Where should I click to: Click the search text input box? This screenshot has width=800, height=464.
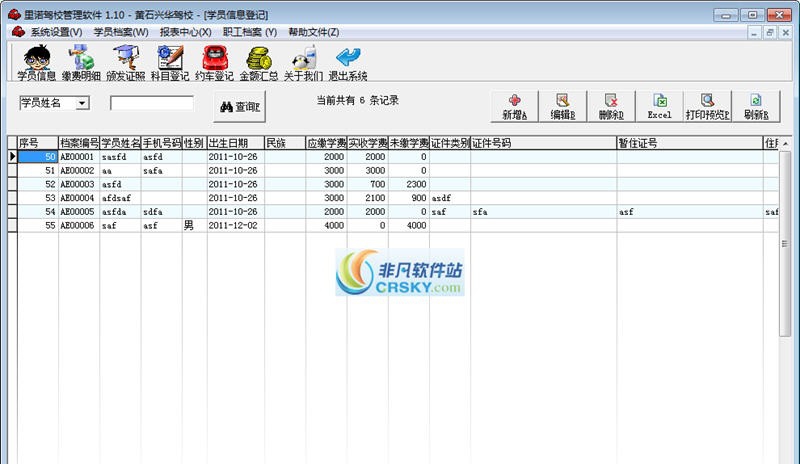(152, 103)
